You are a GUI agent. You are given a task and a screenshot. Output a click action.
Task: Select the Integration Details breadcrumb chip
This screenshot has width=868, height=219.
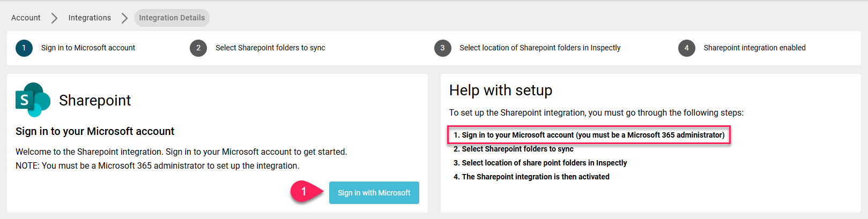click(172, 18)
